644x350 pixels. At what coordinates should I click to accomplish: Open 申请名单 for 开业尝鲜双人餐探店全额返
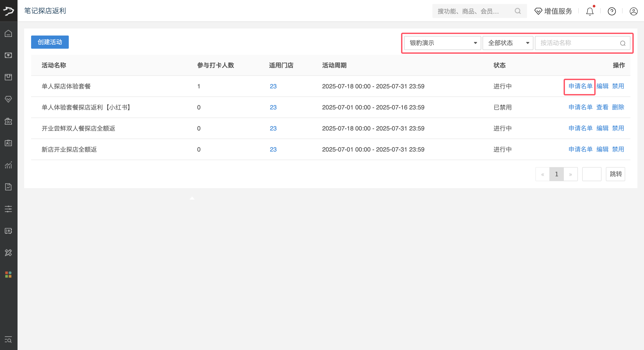tap(580, 128)
